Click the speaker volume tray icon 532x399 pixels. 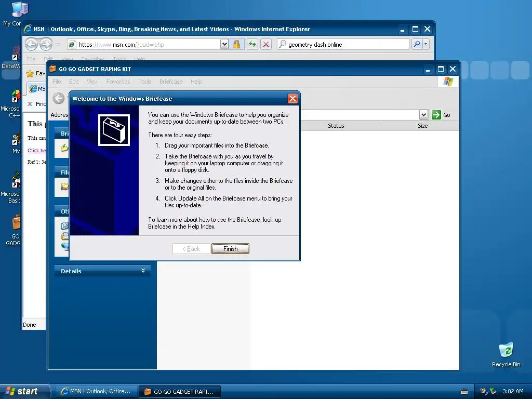[x=484, y=391]
